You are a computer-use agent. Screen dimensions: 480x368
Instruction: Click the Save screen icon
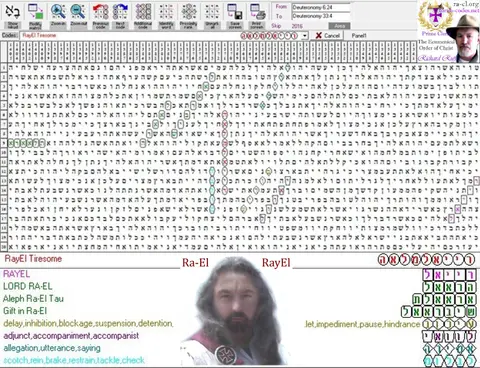tap(235, 15)
